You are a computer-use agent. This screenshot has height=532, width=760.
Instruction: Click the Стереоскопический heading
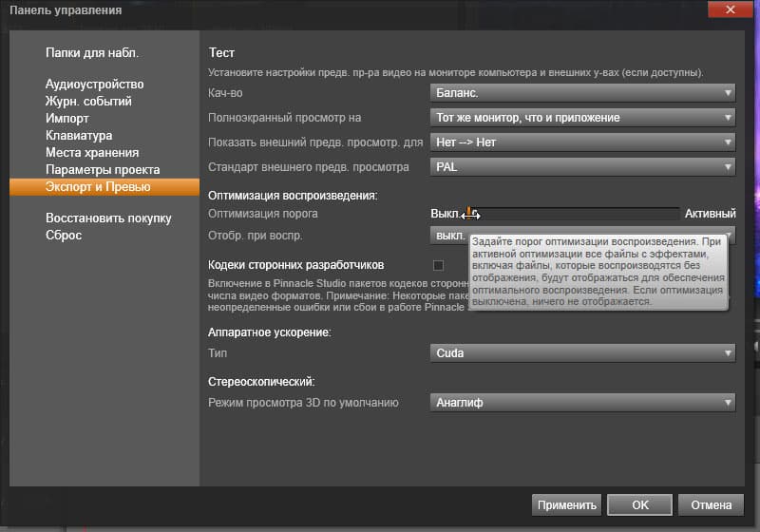pos(261,382)
